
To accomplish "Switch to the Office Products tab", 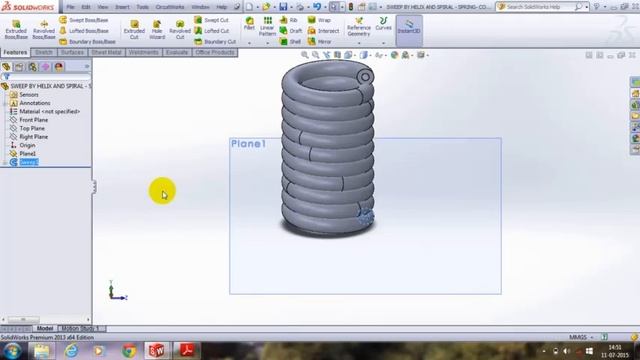I will tap(215, 52).
